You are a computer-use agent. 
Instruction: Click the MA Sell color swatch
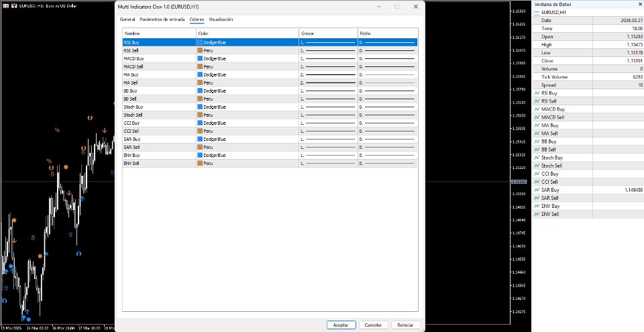(x=200, y=82)
